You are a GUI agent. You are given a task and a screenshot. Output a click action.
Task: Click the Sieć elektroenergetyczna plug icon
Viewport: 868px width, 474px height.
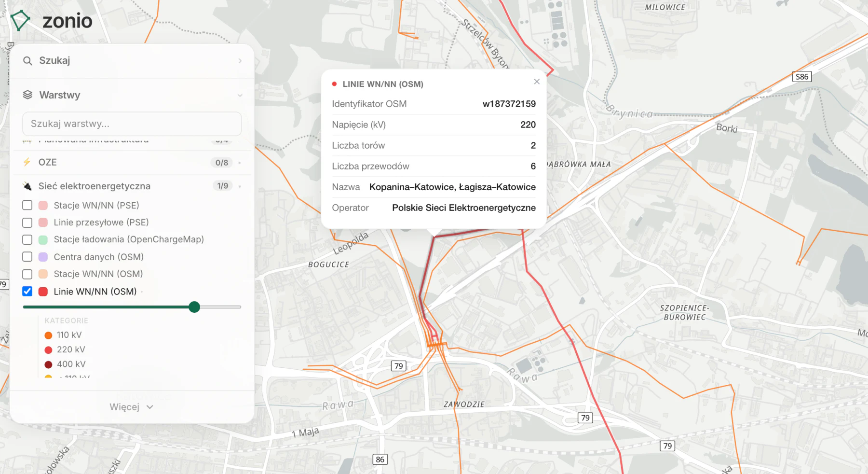point(27,186)
